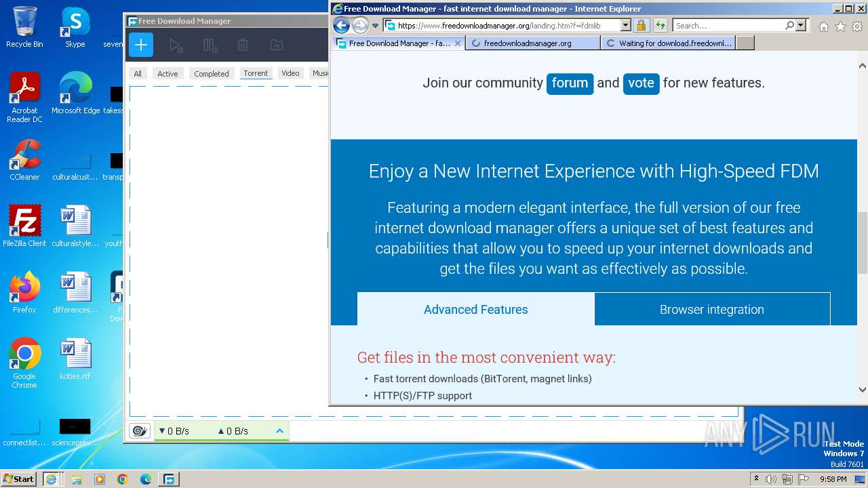Go forward in Internet Explorer
868x488 pixels.
tap(360, 26)
